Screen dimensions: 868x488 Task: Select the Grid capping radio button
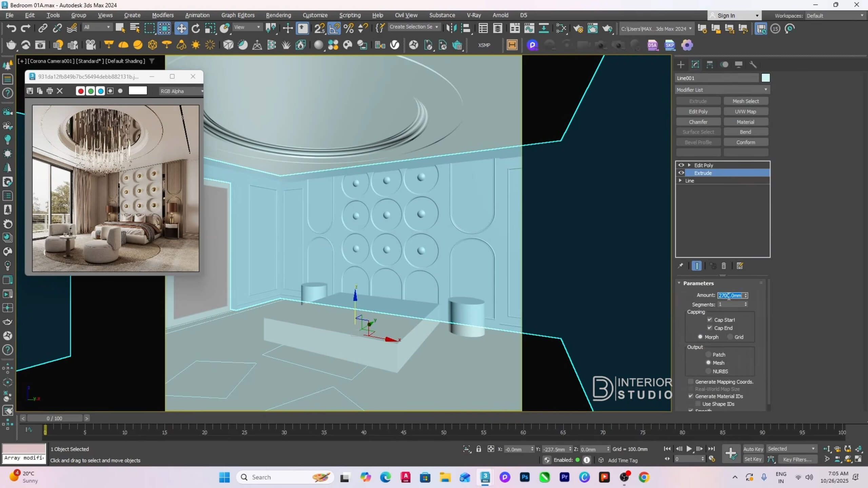coord(730,337)
